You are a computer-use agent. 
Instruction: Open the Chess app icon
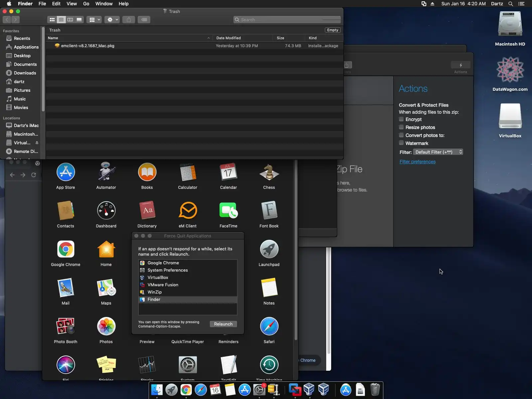coord(269,172)
